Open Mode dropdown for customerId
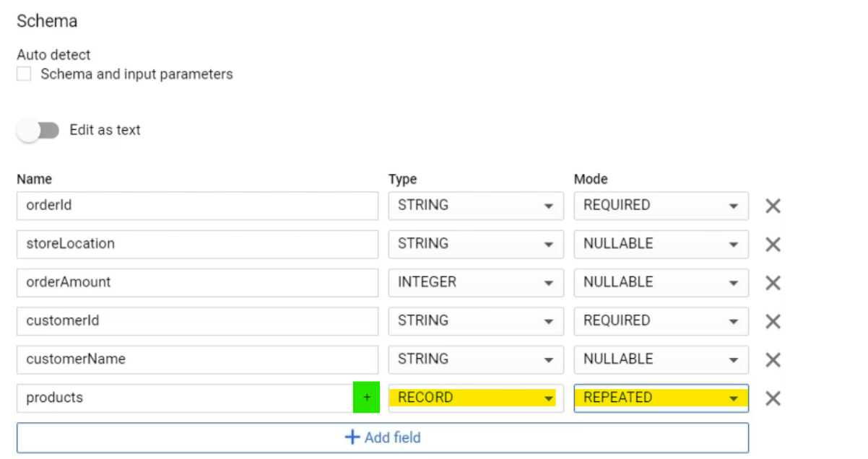 (x=661, y=321)
